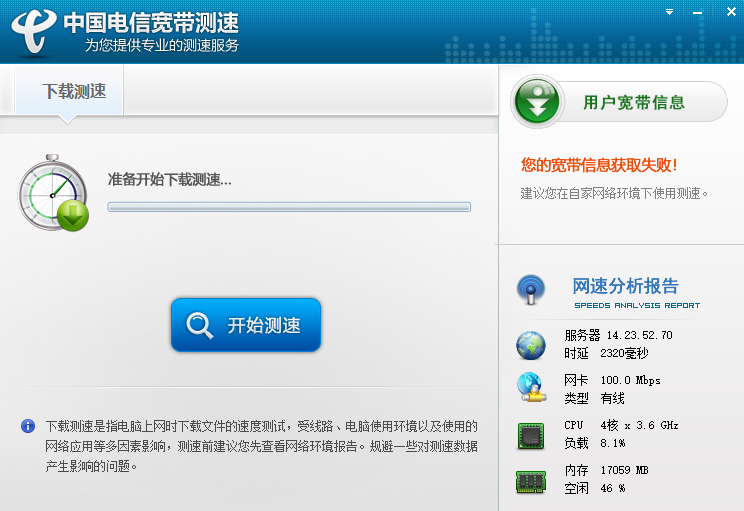Click the blue info icon beside description
Viewport: 744px width, 511px height.
(x=28, y=426)
